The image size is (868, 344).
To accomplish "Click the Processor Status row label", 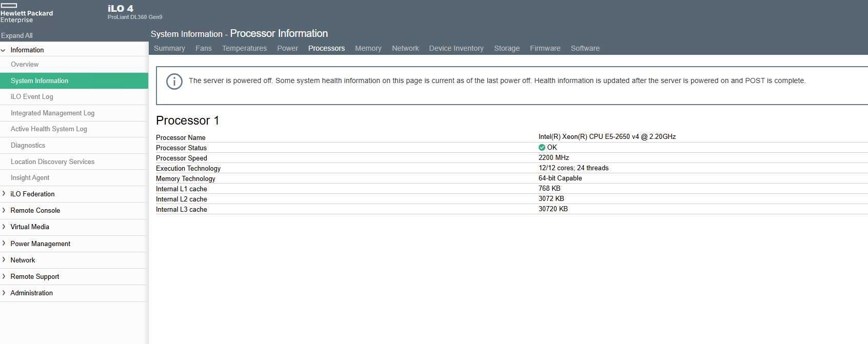I will tap(181, 148).
